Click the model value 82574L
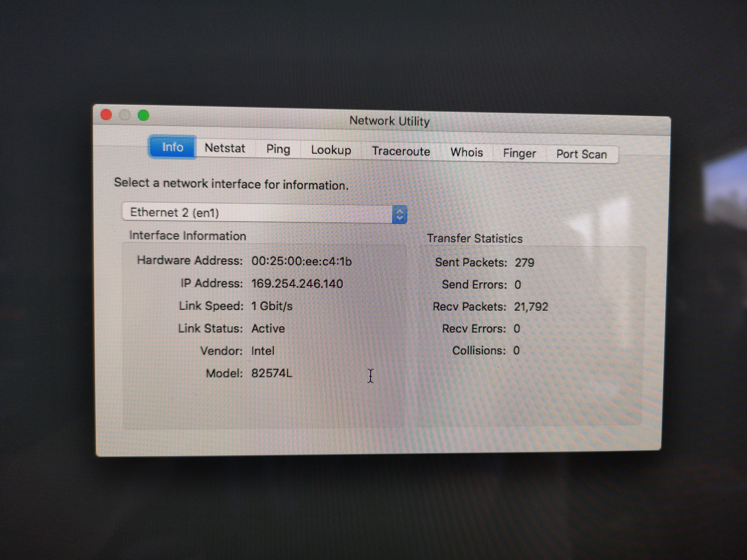 pos(272,373)
